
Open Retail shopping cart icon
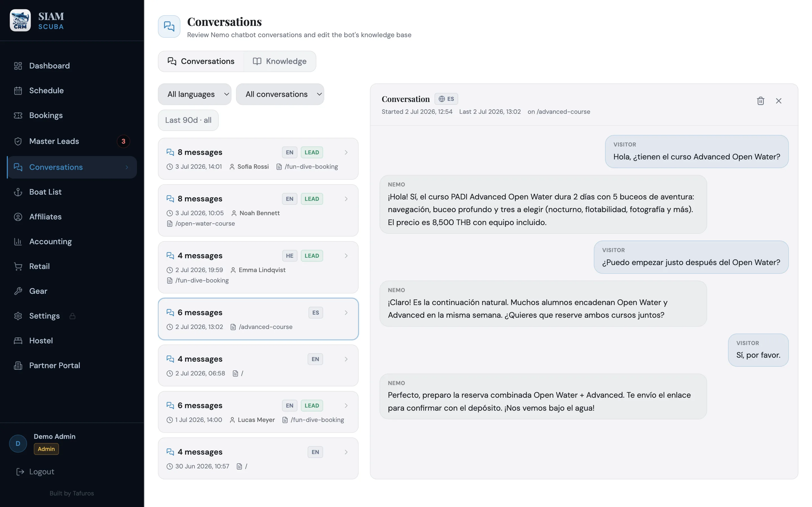tap(18, 266)
